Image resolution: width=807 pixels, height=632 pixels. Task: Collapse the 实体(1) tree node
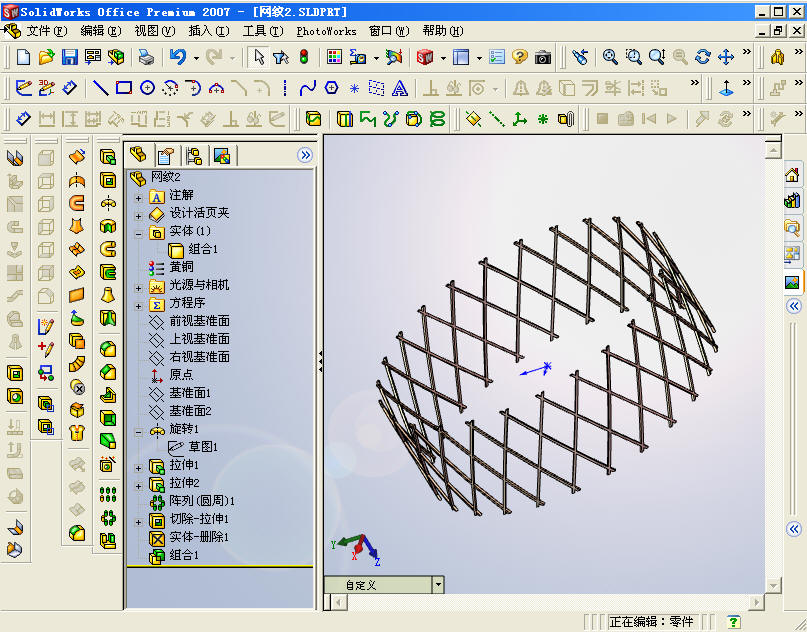tap(138, 234)
